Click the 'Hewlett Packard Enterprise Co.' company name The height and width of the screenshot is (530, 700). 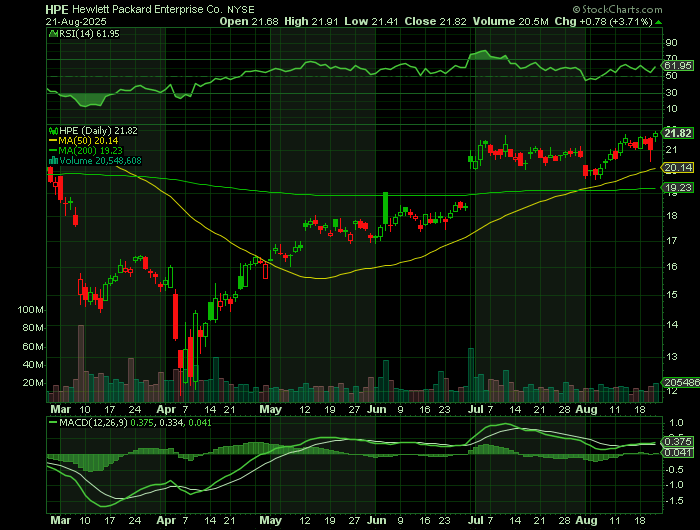[148, 9]
